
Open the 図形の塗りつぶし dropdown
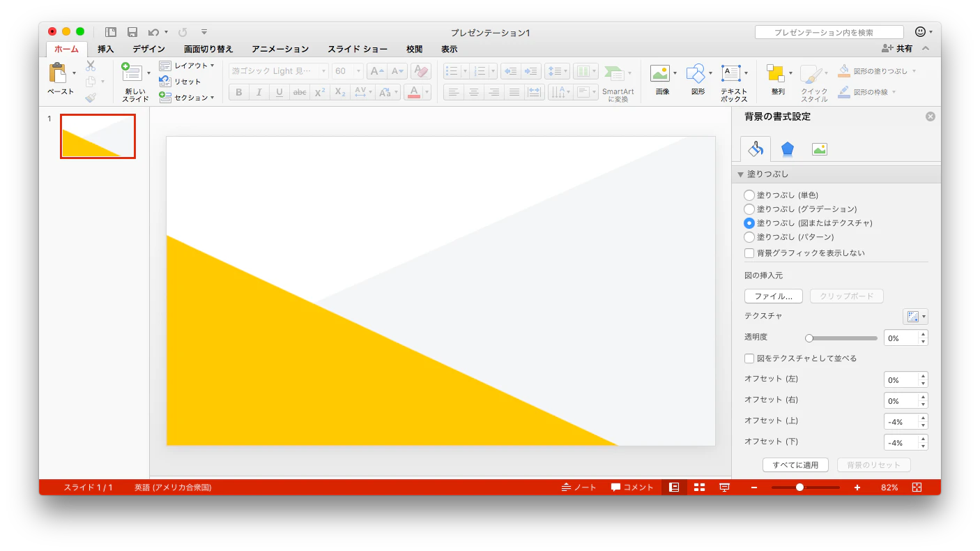point(877,71)
